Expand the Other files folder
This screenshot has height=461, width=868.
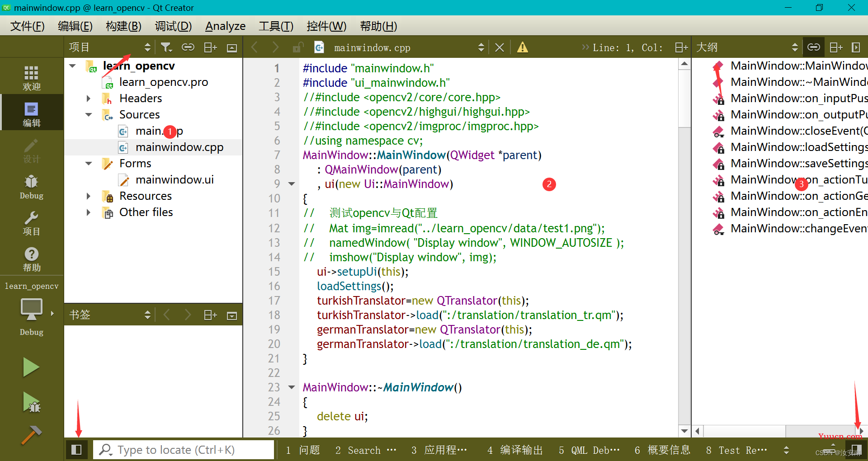point(89,212)
